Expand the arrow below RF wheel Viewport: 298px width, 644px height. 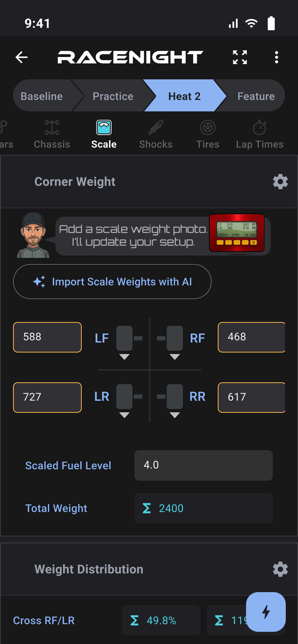[175, 357]
